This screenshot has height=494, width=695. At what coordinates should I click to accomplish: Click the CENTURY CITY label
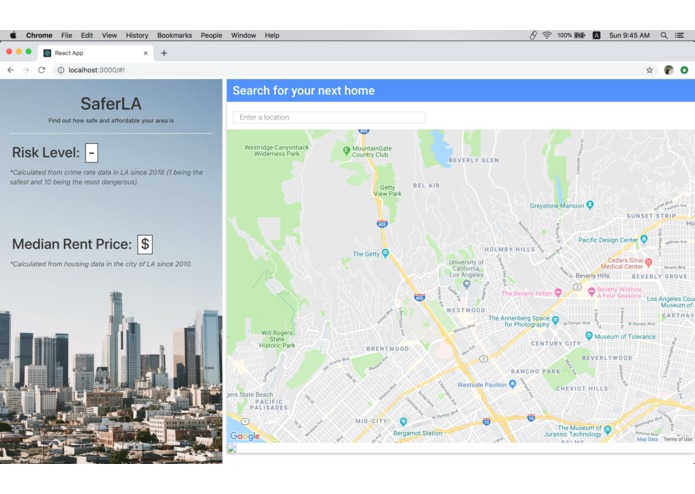click(x=556, y=343)
